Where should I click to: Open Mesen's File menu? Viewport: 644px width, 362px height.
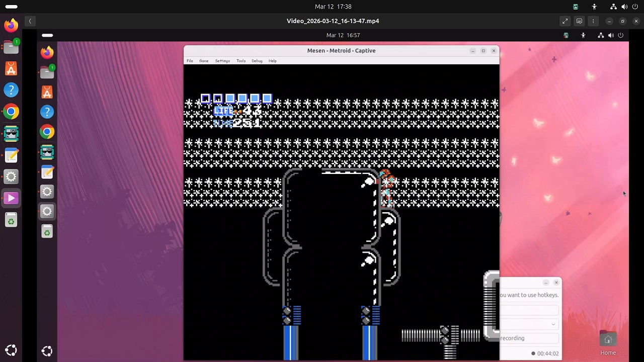point(190,61)
